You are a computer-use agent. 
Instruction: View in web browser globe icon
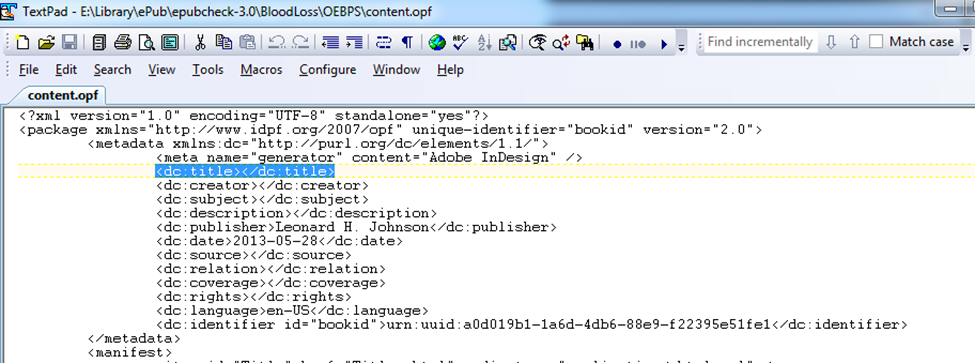(x=437, y=42)
